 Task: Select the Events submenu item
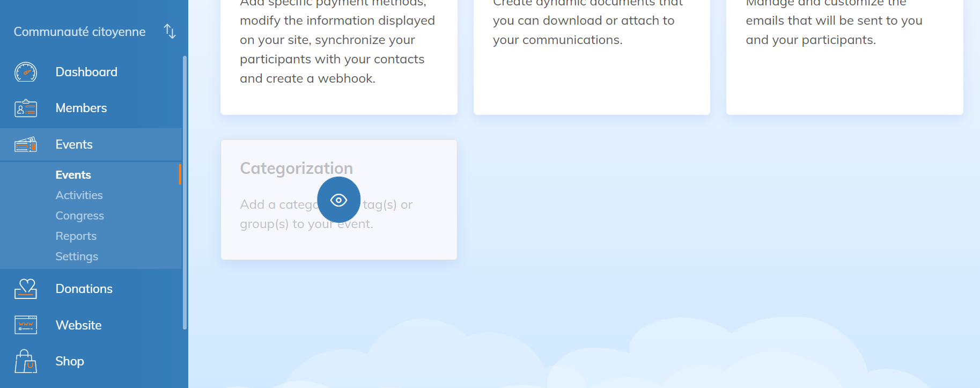(x=73, y=175)
